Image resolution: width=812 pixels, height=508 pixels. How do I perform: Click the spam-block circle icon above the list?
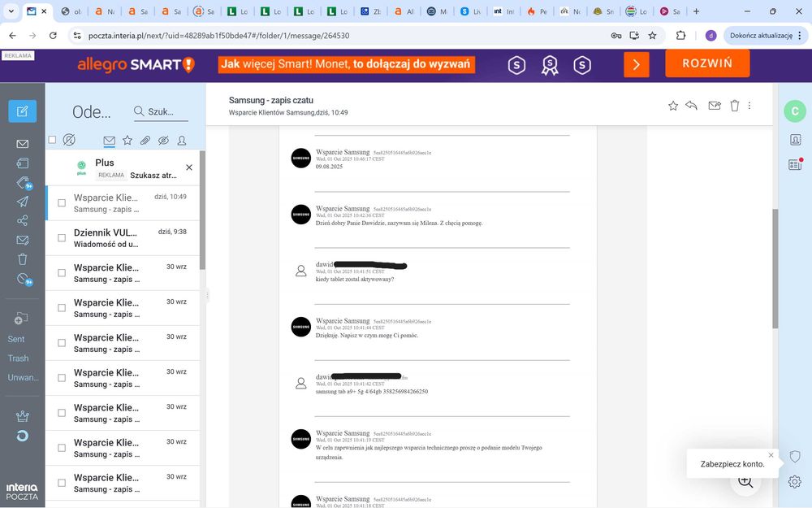tap(69, 140)
